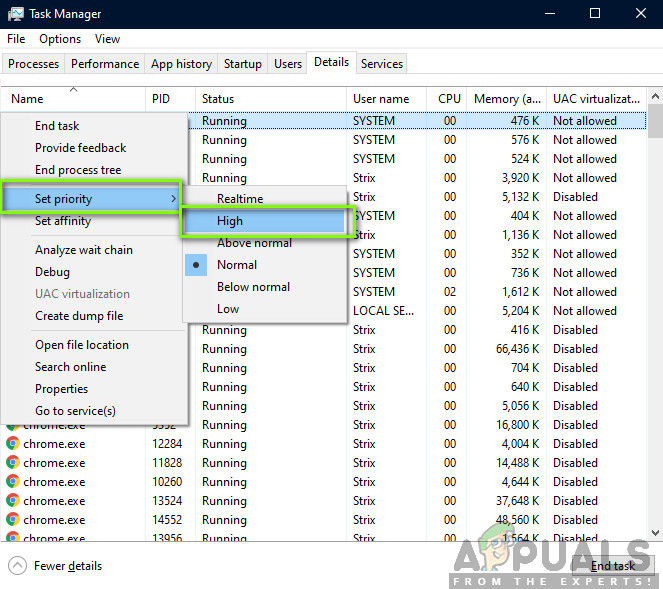Click the Fewer details chevron icon

(x=17, y=566)
